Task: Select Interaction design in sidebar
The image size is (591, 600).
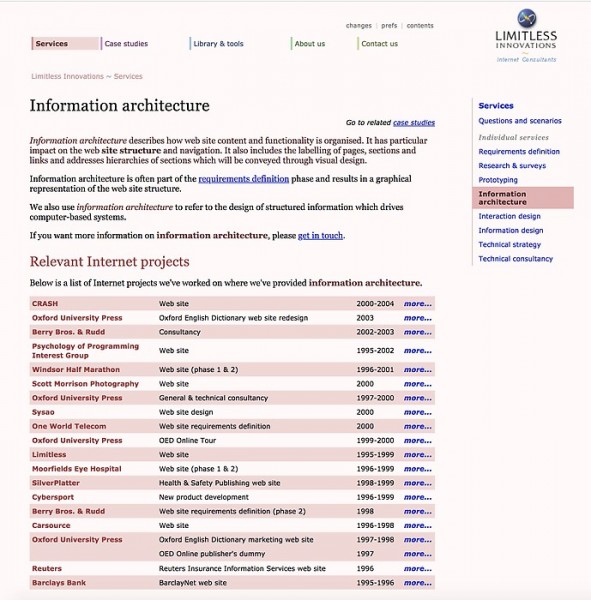Action: 509,216
